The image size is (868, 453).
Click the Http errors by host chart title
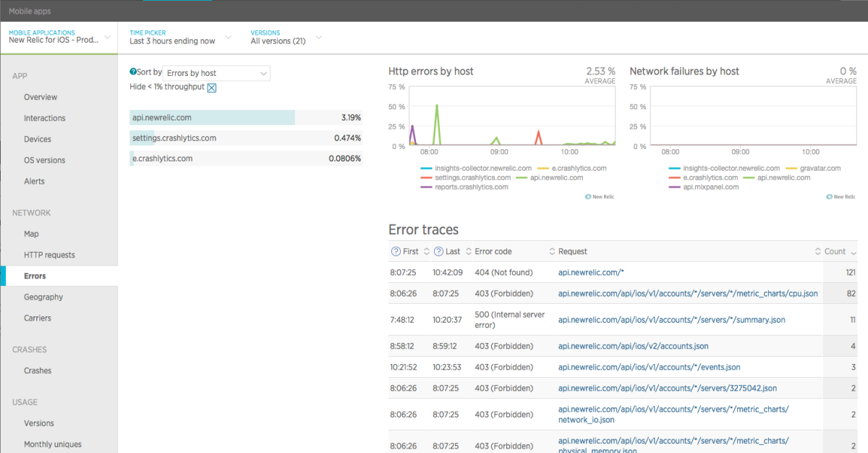coord(431,71)
